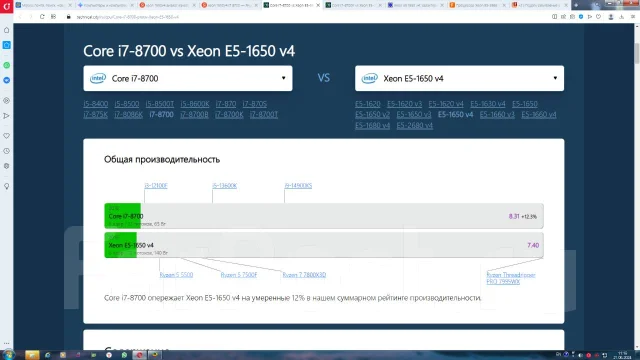This screenshot has height=360, width=640.
Task: Open the i5-13600K chart marker link
Action: point(224,186)
